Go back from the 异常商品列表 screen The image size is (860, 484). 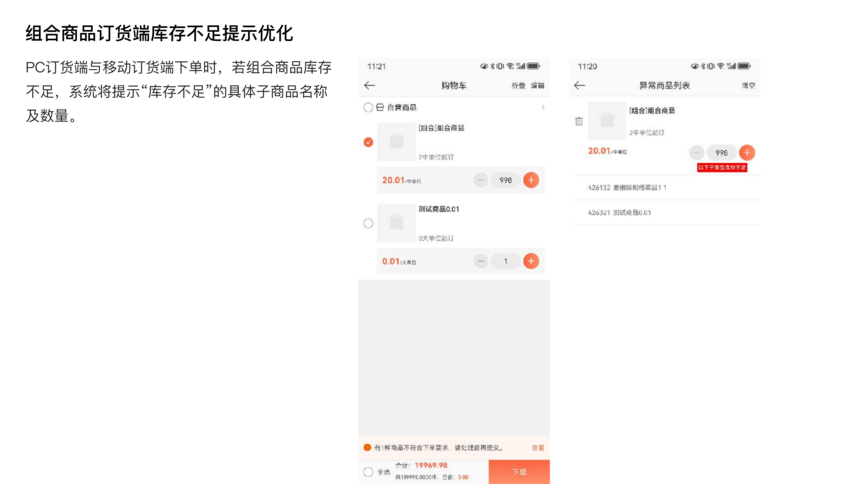point(579,85)
